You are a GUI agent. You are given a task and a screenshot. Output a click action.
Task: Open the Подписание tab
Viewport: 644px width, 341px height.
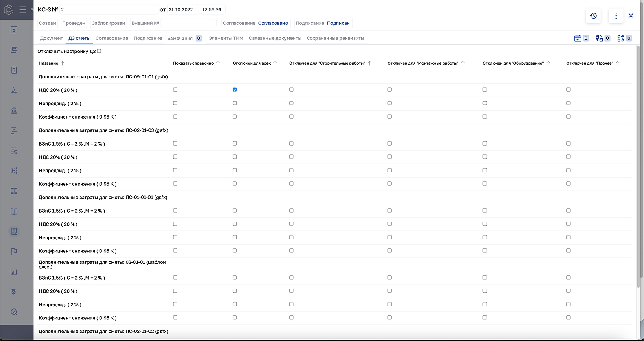[x=148, y=38]
